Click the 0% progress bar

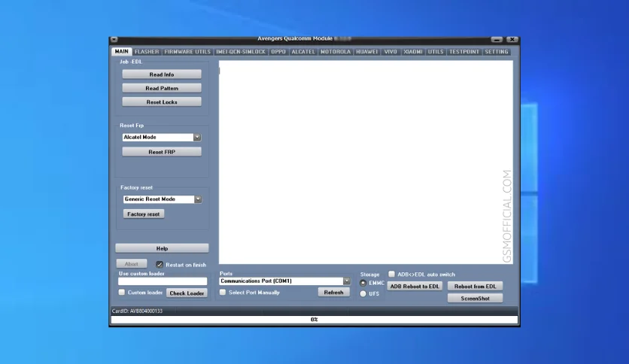pyautogui.click(x=314, y=320)
